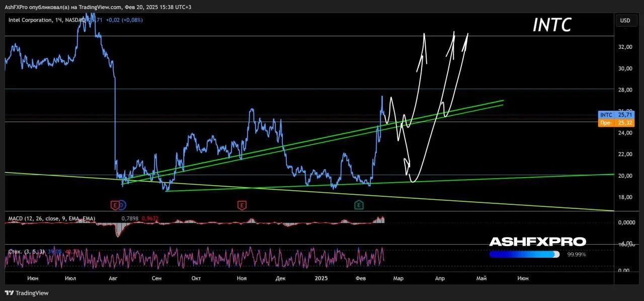This screenshot has height=301, width=644.
Task: Click the 2025 label on the time axis
Action: click(x=321, y=278)
